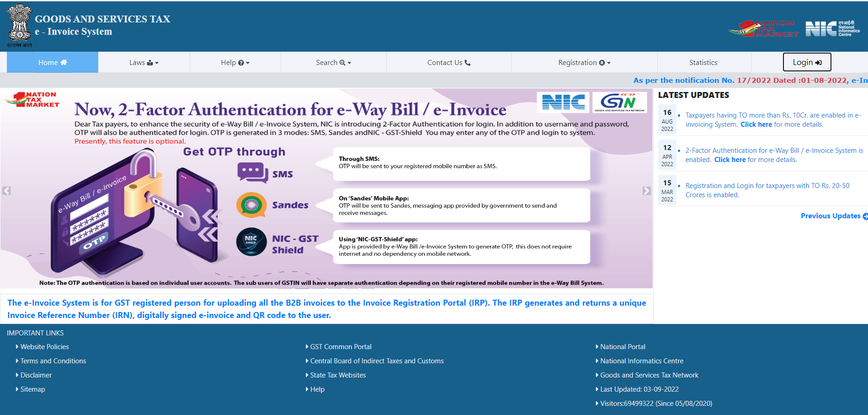The image size is (868, 415).
Task: Click Nation Tax Market logo in banner
Action: 32,99
